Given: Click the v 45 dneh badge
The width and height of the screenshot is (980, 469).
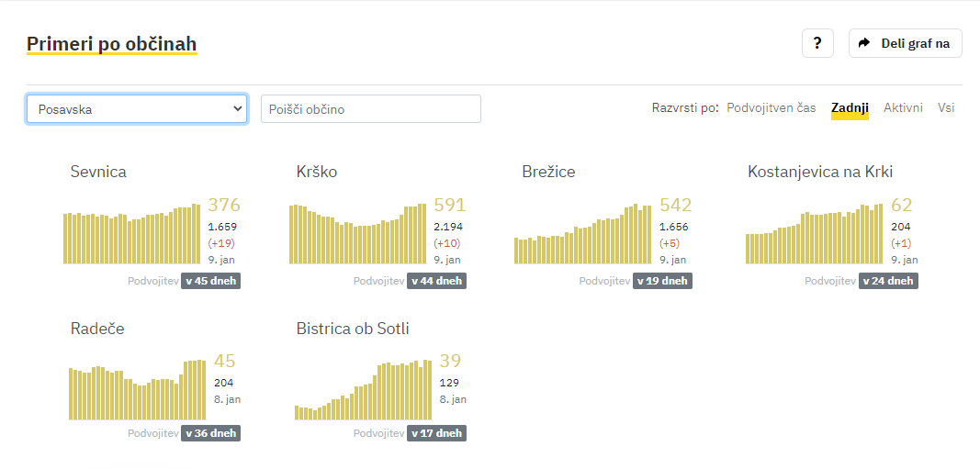Looking at the screenshot, I should [x=210, y=281].
